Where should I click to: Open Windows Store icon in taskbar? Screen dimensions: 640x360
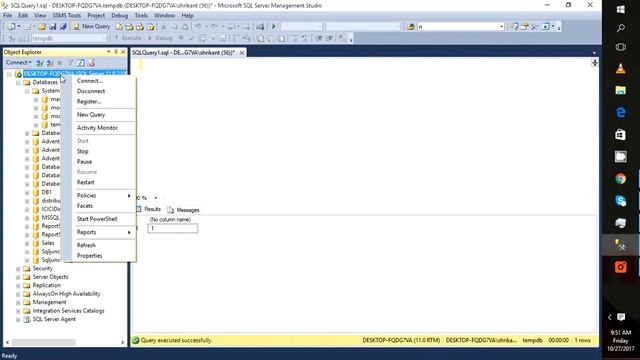620,134
